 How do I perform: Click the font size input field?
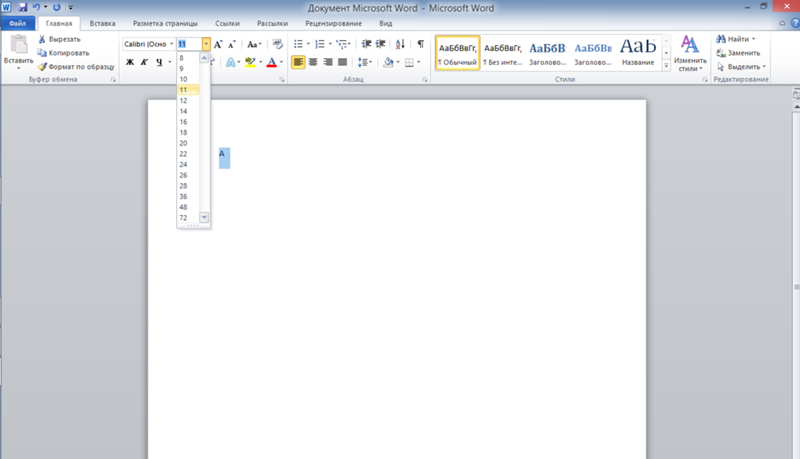pos(189,44)
